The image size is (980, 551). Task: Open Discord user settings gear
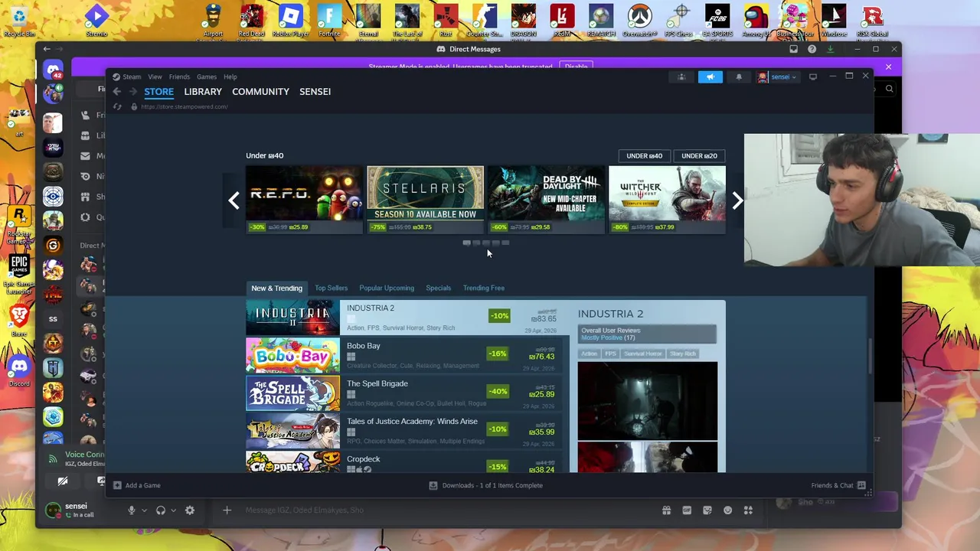point(190,510)
